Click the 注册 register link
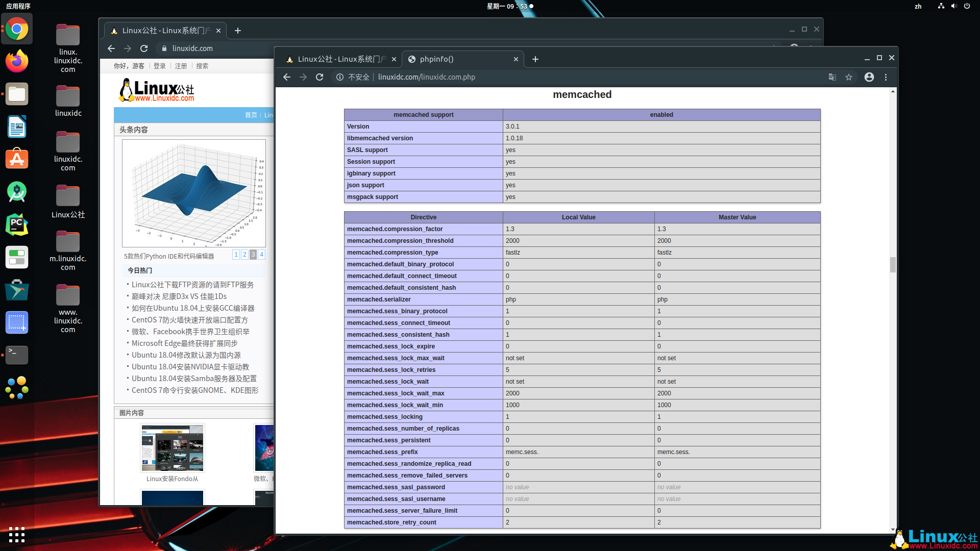This screenshot has width=980, height=551. click(x=181, y=66)
